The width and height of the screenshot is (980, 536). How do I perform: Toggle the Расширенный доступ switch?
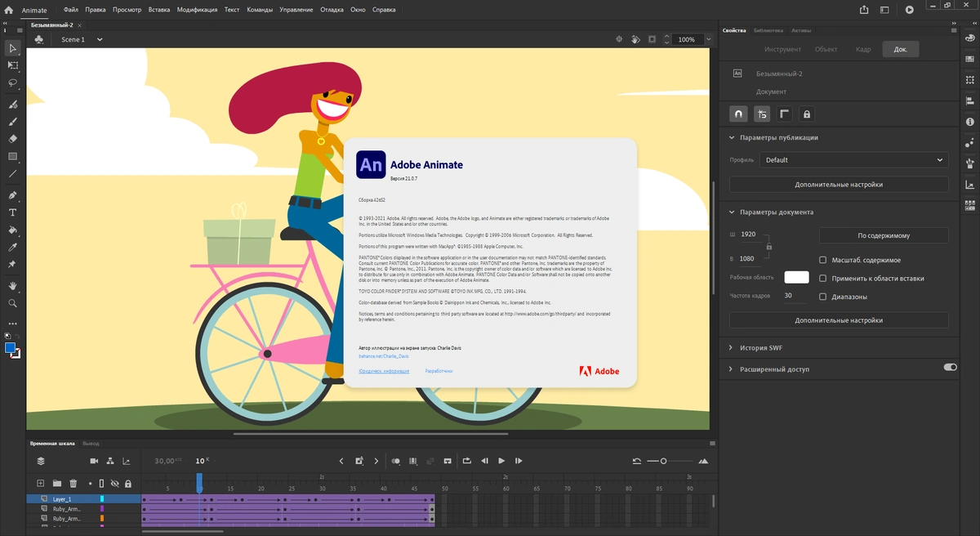pos(950,368)
